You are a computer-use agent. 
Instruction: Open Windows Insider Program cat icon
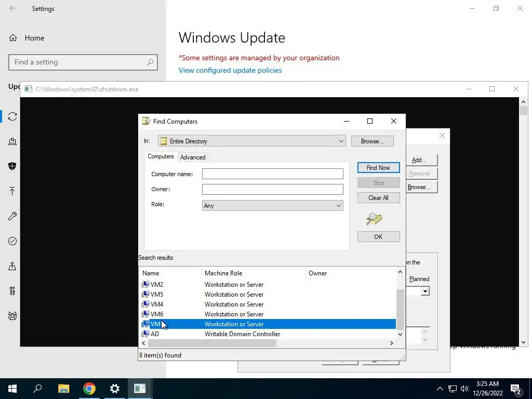(12, 316)
